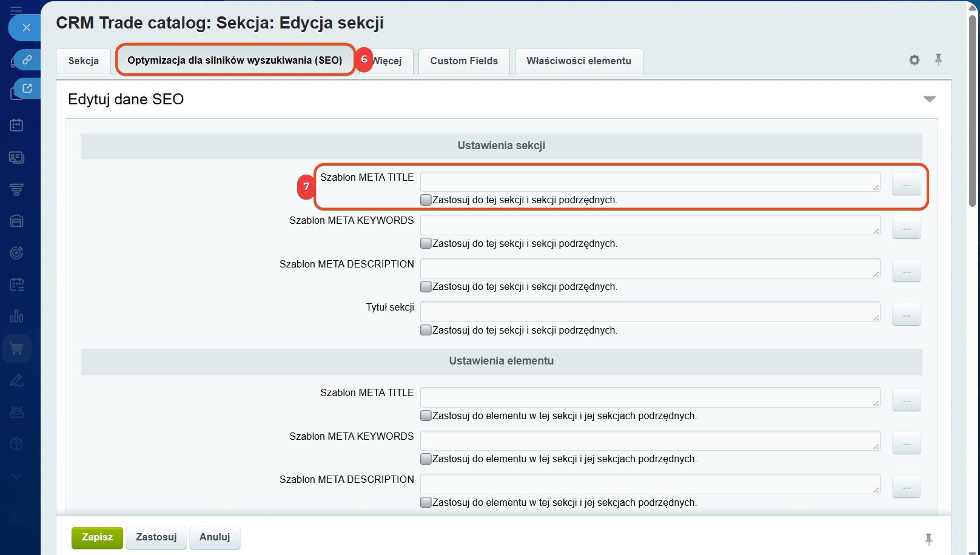Check the Tytuł sekcji apply-to-subsections checkbox
980x555 pixels.
tap(426, 331)
